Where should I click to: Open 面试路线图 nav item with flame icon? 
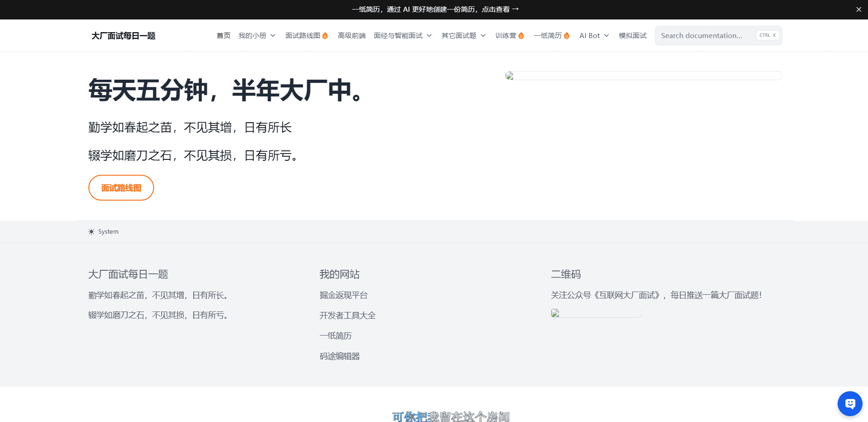click(306, 36)
